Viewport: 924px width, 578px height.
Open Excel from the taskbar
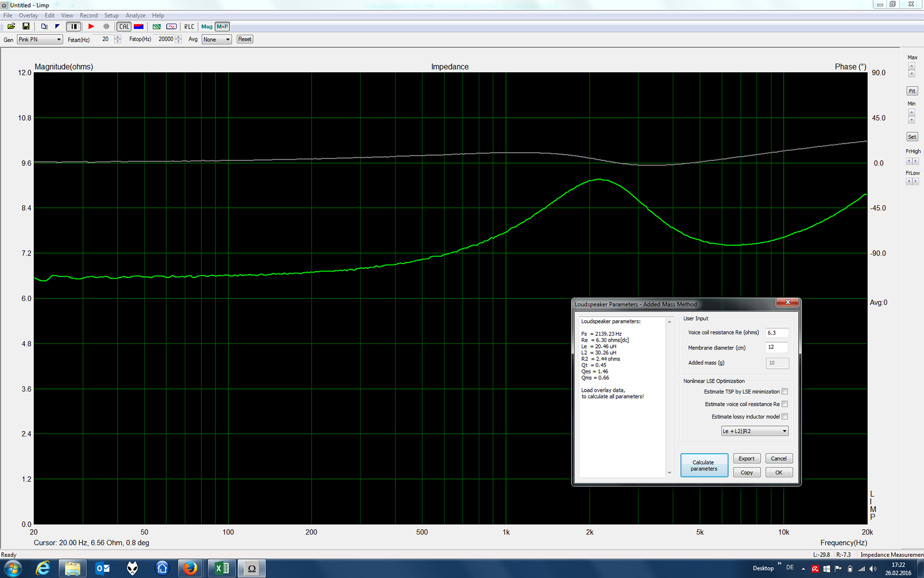tap(222, 569)
